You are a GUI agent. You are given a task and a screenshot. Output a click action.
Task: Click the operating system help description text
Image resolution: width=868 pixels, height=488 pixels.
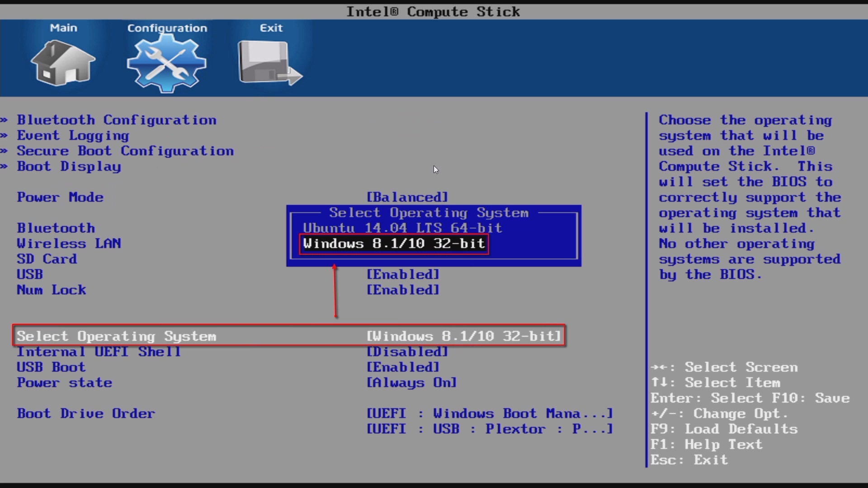pyautogui.click(x=750, y=197)
